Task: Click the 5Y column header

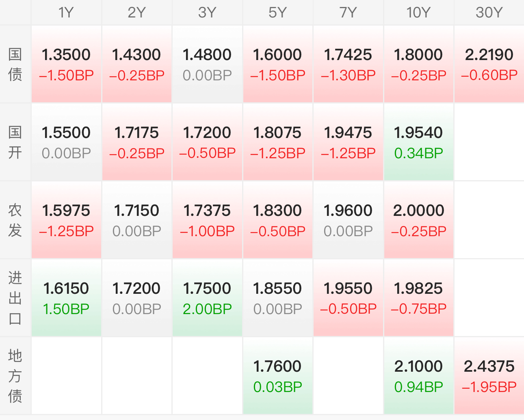Action: (x=278, y=13)
